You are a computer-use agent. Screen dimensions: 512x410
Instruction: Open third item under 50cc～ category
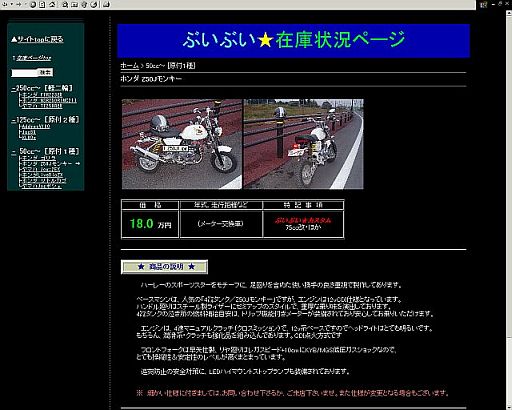tap(41, 169)
